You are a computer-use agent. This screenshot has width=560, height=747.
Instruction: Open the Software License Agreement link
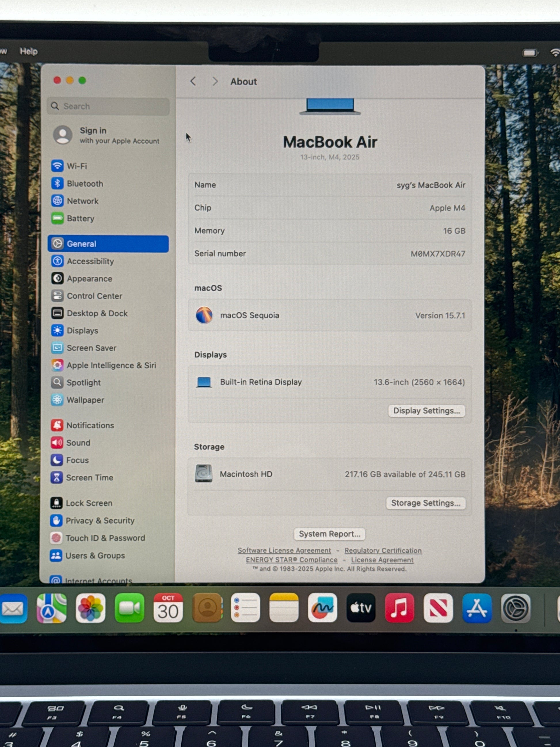click(284, 550)
